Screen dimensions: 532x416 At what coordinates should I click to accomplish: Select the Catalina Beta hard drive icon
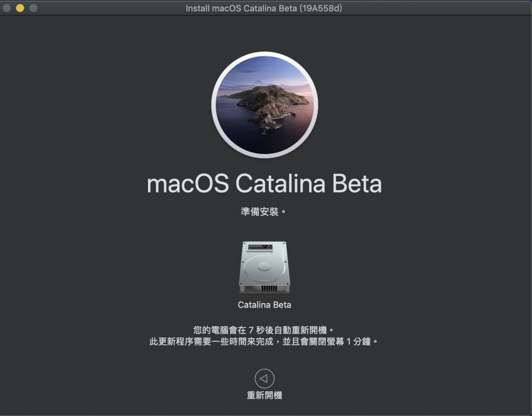(x=264, y=267)
